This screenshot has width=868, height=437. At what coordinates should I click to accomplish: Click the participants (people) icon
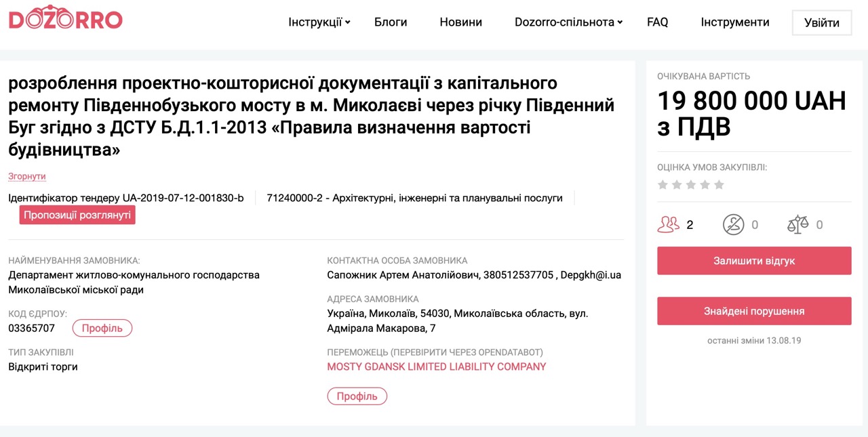[669, 225]
